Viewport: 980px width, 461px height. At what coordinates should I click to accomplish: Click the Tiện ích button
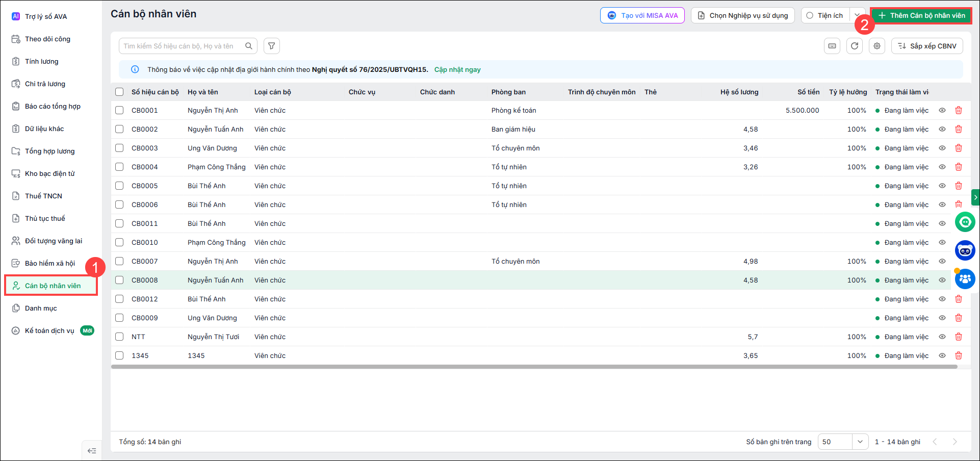826,15
